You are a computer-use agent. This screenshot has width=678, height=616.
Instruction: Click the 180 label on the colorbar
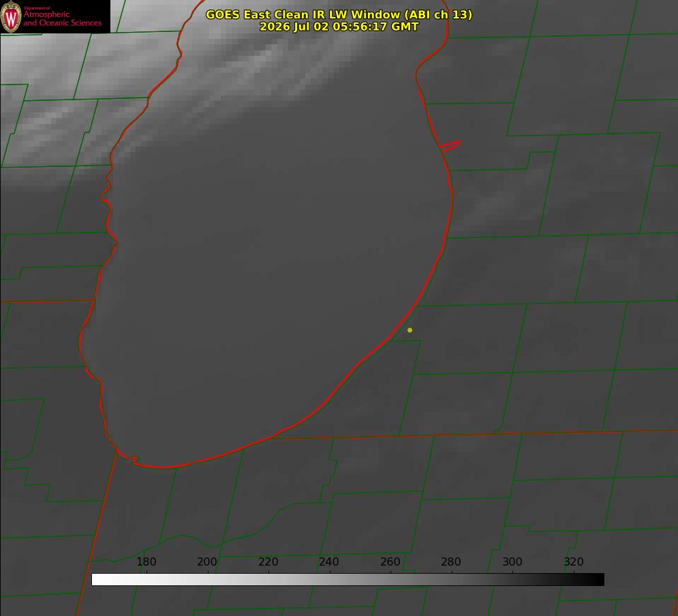click(x=146, y=562)
